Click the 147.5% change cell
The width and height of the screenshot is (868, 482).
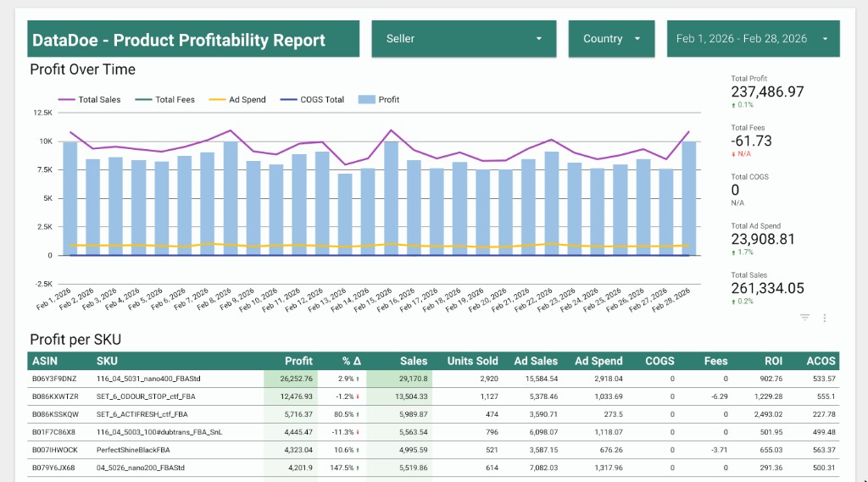click(x=344, y=468)
